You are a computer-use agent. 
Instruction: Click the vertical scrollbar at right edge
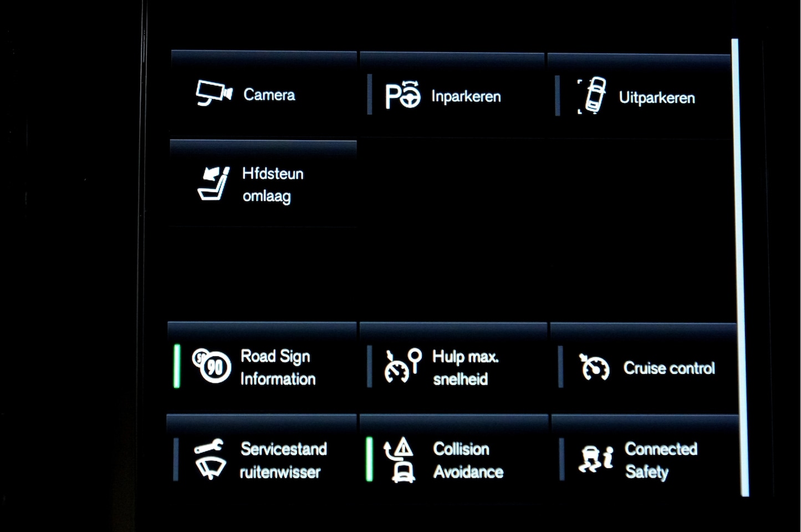(x=739, y=267)
